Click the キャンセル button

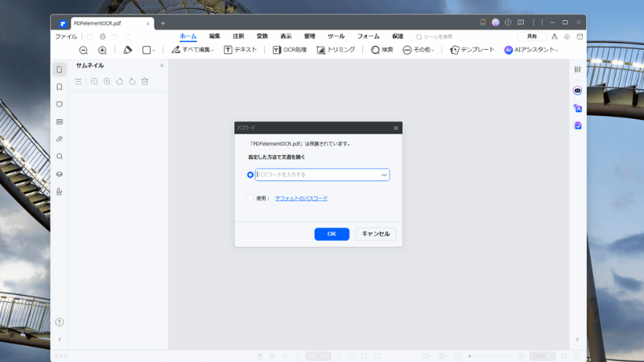point(376,234)
